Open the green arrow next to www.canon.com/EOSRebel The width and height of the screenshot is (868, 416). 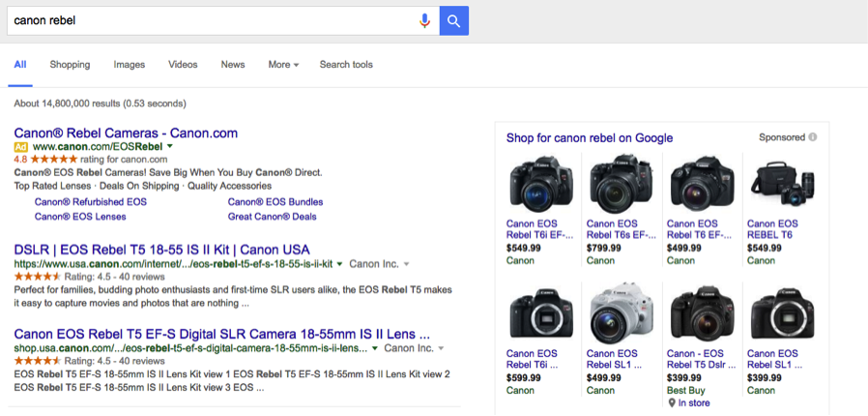pyautogui.click(x=170, y=146)
